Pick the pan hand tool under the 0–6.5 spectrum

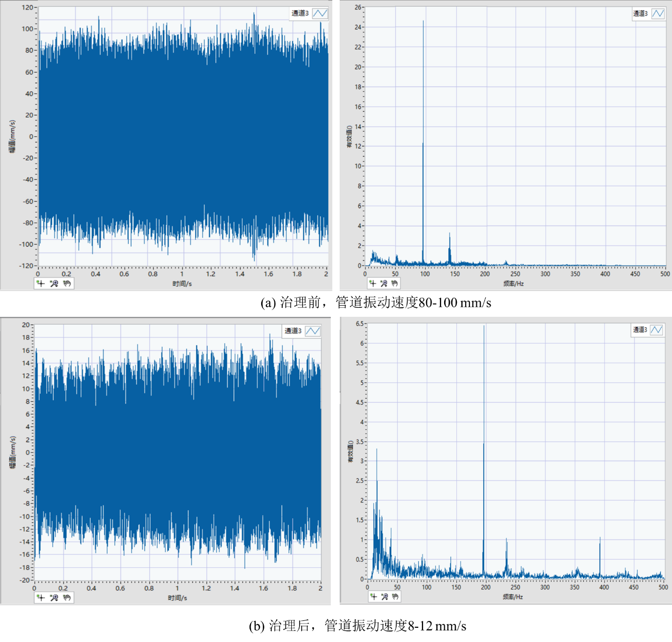click(x=396, y=597)
